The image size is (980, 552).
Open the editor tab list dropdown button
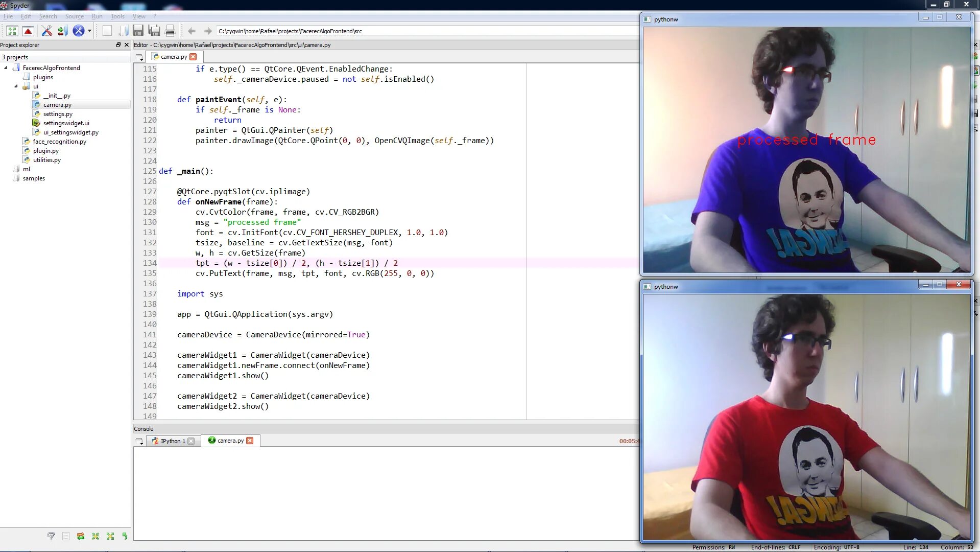pyautogui.click(x=139, y=57)
